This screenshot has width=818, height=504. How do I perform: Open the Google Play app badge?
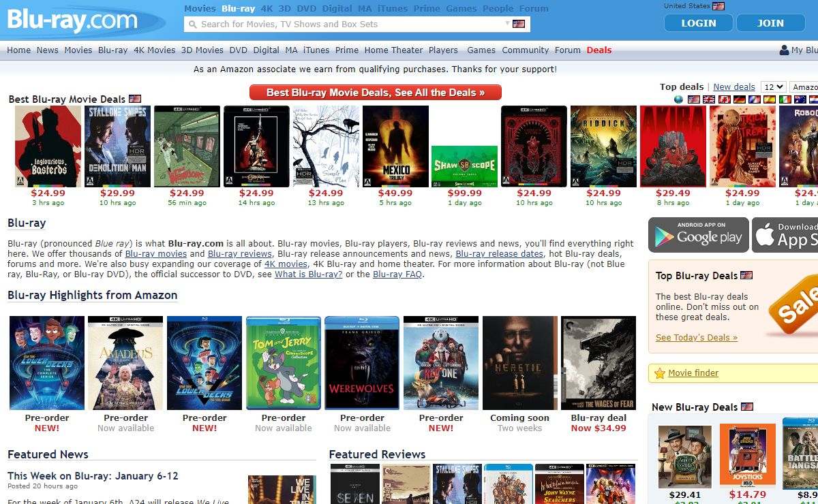point(699,235)
